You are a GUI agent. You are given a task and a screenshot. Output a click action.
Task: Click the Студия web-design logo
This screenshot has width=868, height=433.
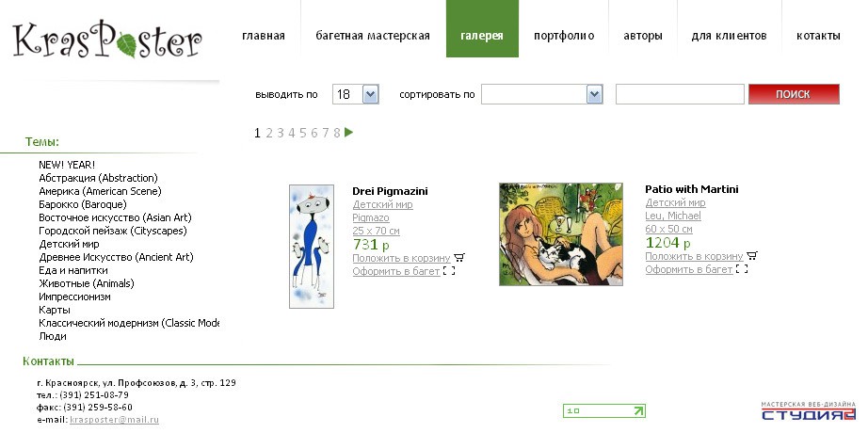tap(808, 411)
